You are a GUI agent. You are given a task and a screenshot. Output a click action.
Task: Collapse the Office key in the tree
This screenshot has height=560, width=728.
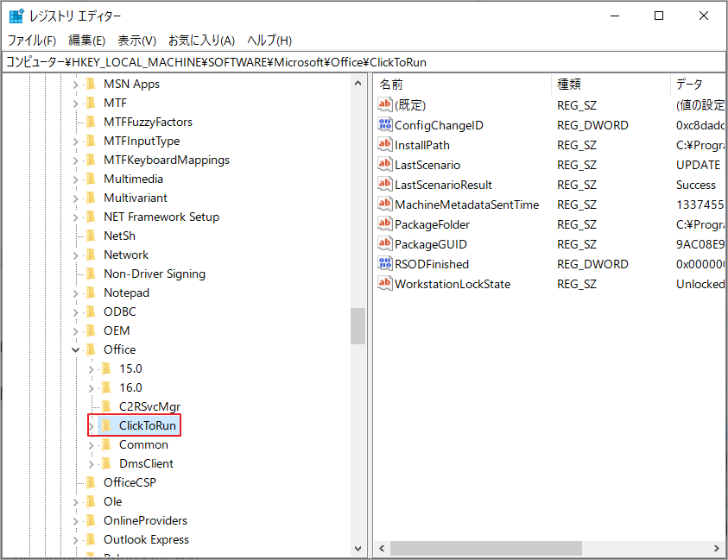pyautogui.click(x=76, y=349)
